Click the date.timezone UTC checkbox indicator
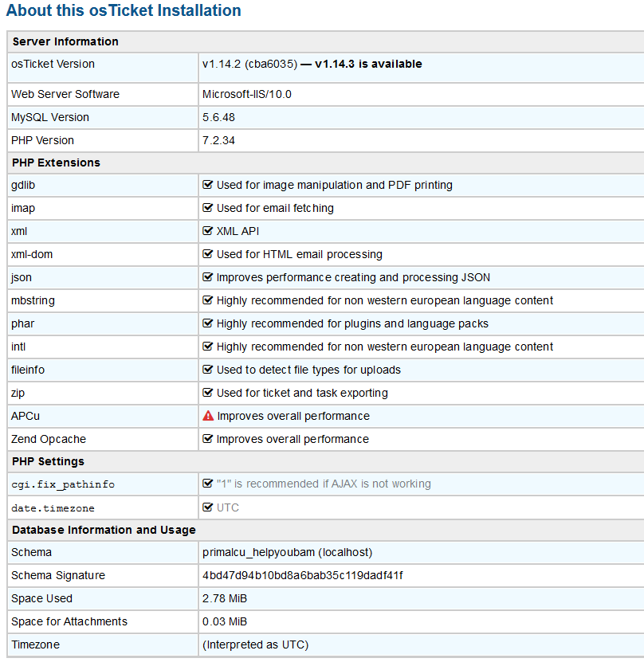This screenshot has height=666, width=644. click(208, 507)
